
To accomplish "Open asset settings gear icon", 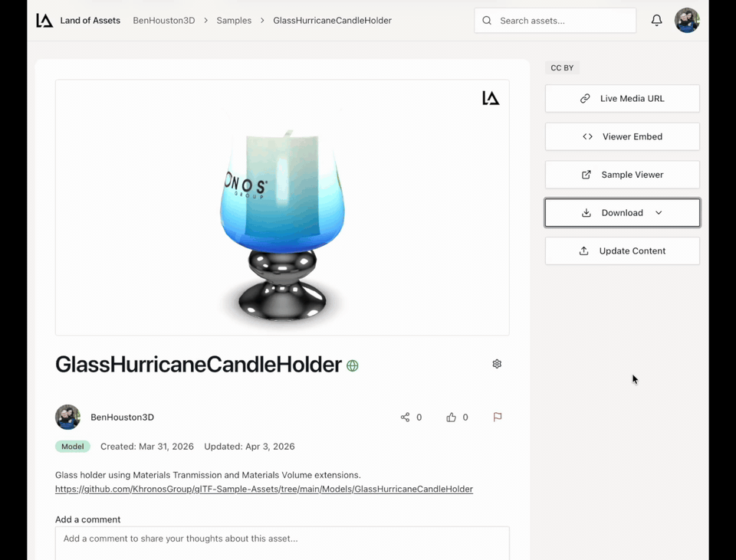I will click(497, 364).
